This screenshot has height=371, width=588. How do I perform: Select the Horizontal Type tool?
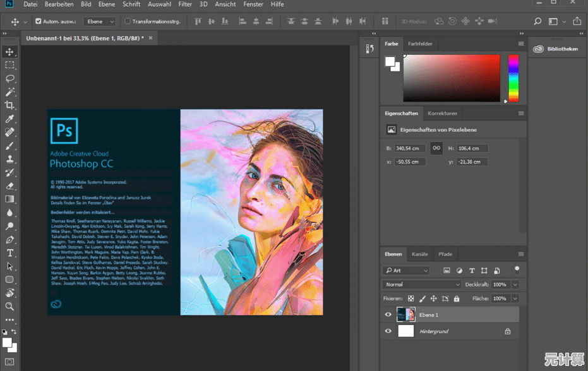(x=9, y=253)
